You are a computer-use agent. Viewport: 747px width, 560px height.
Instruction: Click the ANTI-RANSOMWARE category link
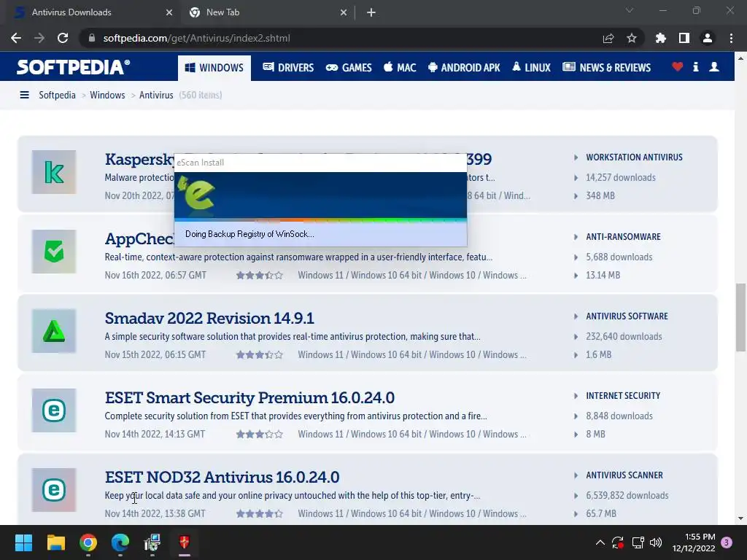[x=623, y=237]
